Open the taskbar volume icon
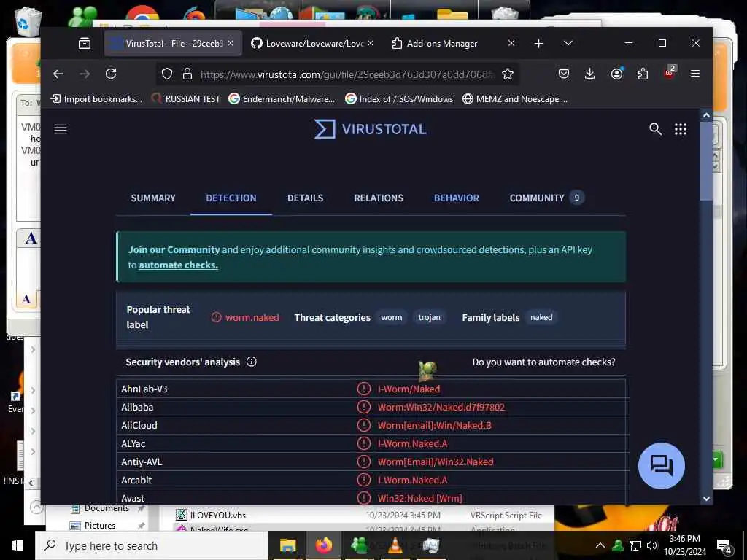 click(652, 545)
